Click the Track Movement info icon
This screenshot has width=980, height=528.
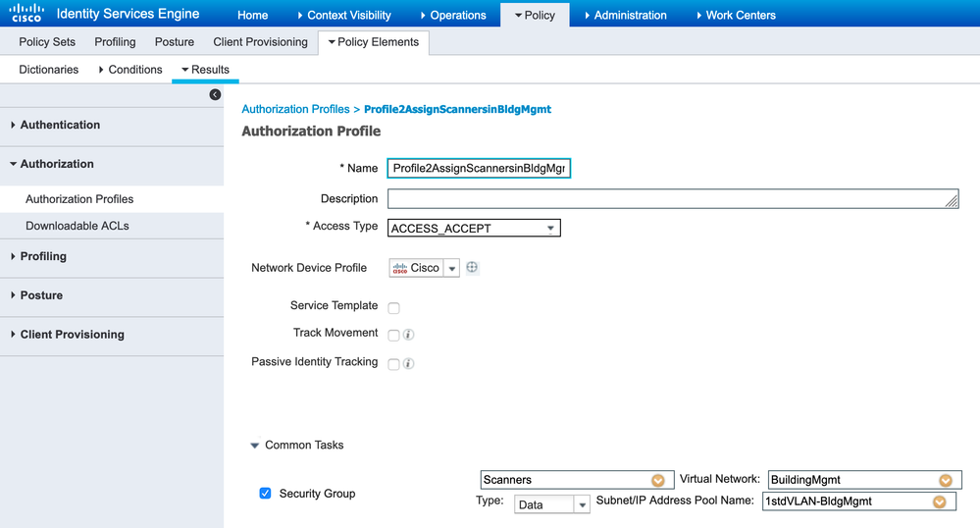click(x=409, y=335)
